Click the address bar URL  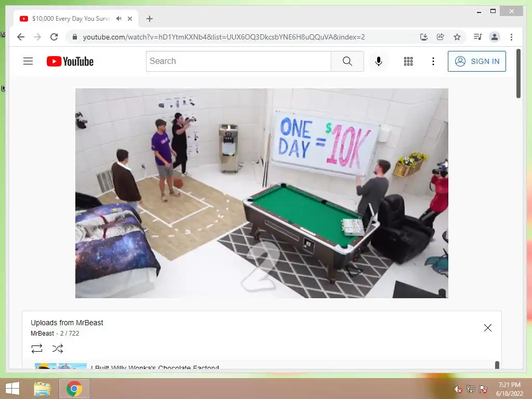[x=224, y=37]
